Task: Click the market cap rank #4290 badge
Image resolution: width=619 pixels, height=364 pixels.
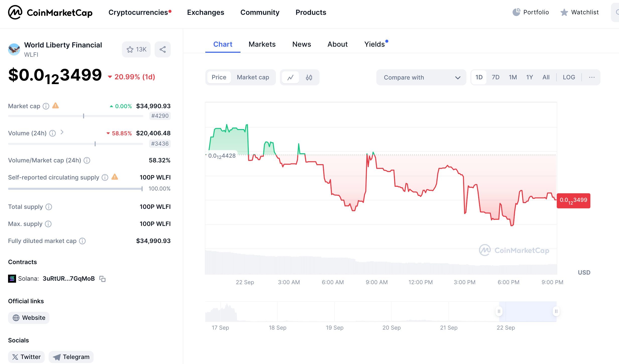Action: [160, 116]
